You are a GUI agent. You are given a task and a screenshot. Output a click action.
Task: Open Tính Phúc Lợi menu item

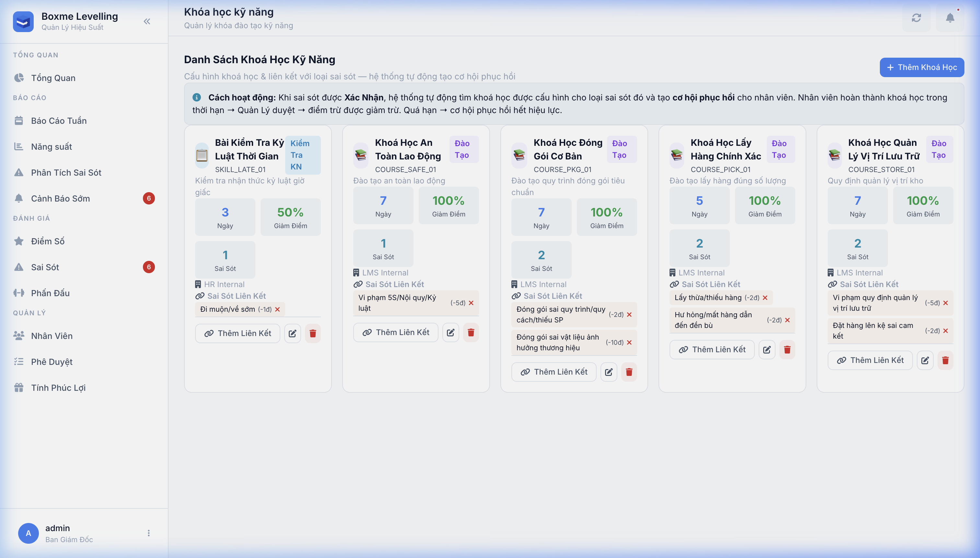coord(58,388)
